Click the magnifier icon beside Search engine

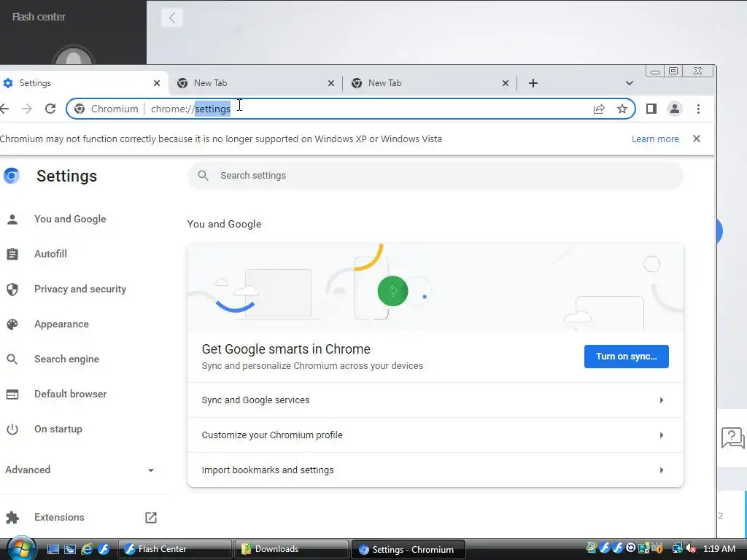pos(12,359)
